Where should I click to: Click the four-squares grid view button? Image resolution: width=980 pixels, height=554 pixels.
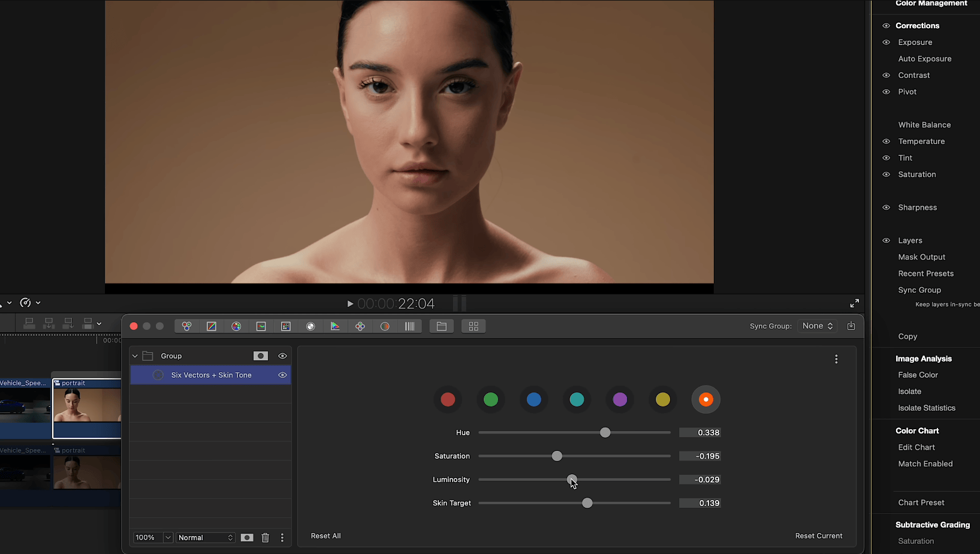pos(474,326)
